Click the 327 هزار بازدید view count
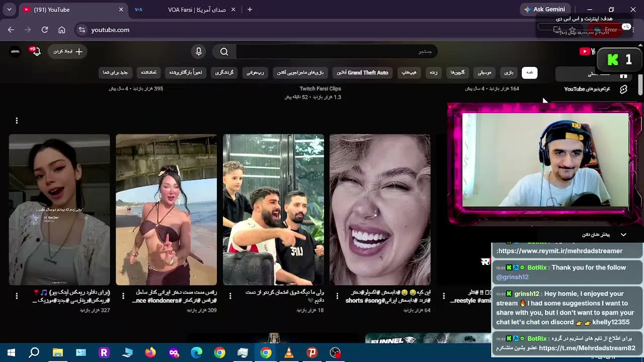The width and height of the screenshot is (644, 362). click(95, 310)
